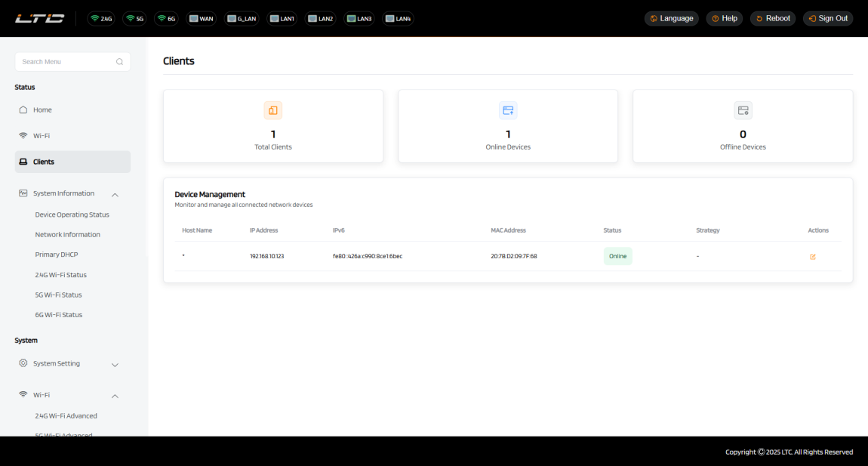Click the 6G Wi-Fi indicator in top bar
Image resolution: width=868 pixels, height=466 pixels.
tap(166, 18)
